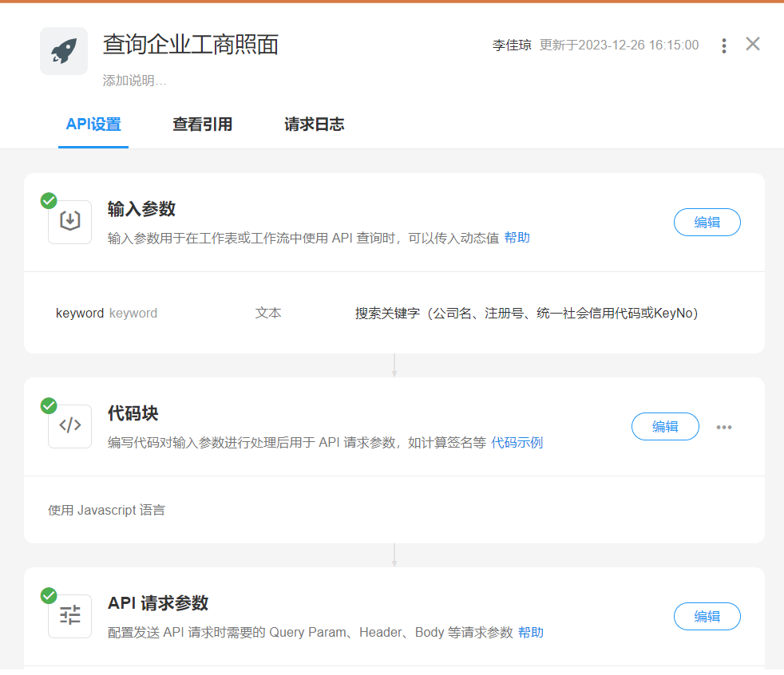
Task: Edit the 代码块 section
Action: click(x=664, y=427)
